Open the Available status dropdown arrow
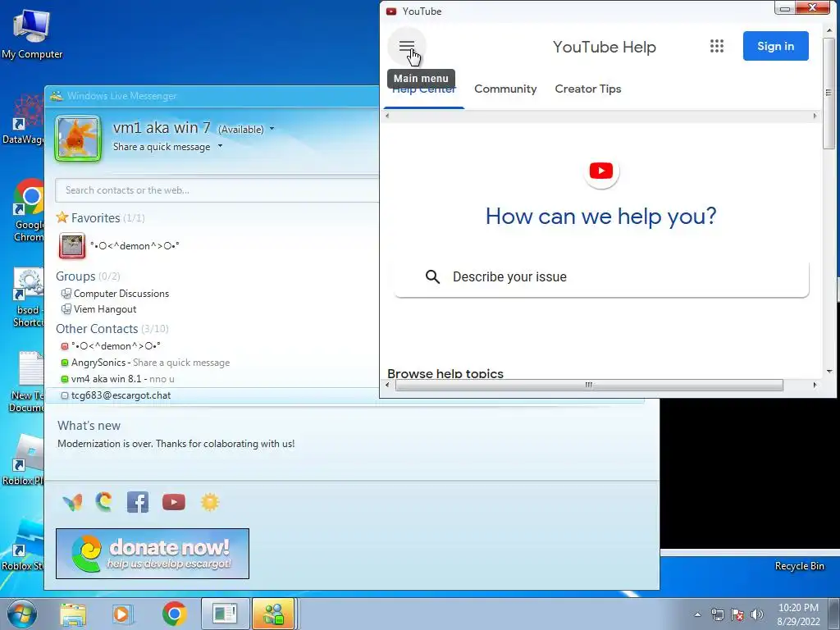The width and height of the screenshot is (840, 630). 272,129
